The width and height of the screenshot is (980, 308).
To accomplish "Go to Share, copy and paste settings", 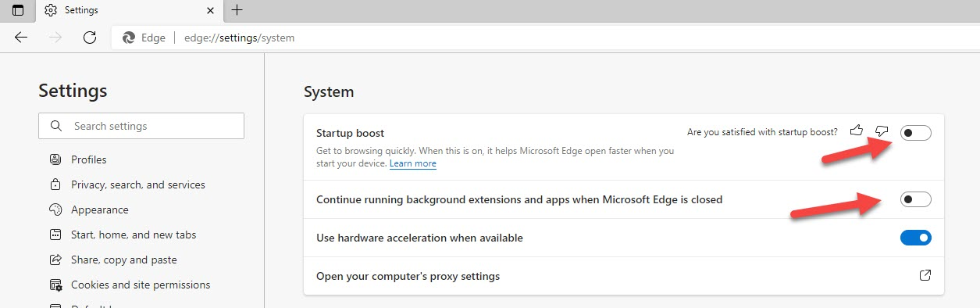I will pos(124,260).
